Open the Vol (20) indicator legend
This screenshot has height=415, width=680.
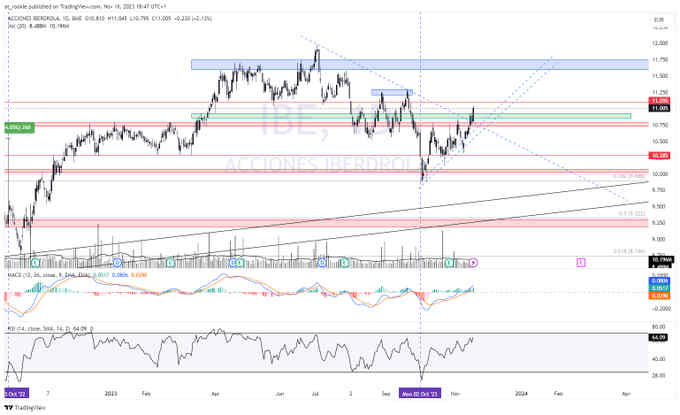(38, 26)
